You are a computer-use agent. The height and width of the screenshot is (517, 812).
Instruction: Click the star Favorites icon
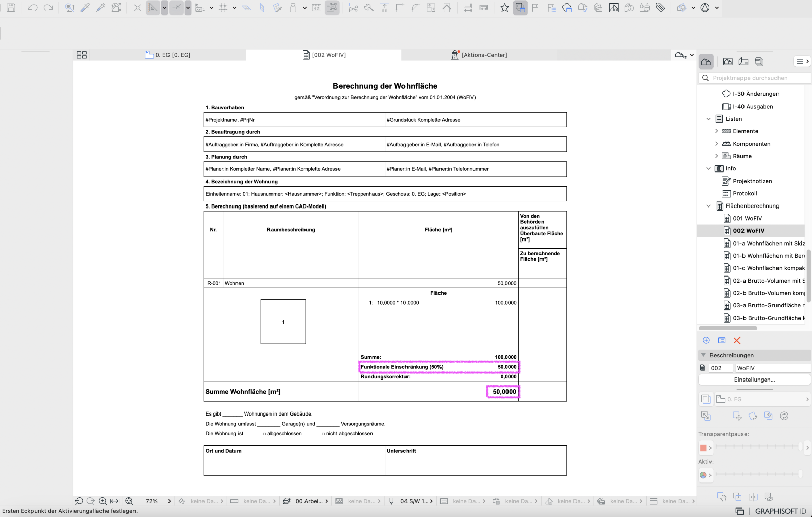504,8
